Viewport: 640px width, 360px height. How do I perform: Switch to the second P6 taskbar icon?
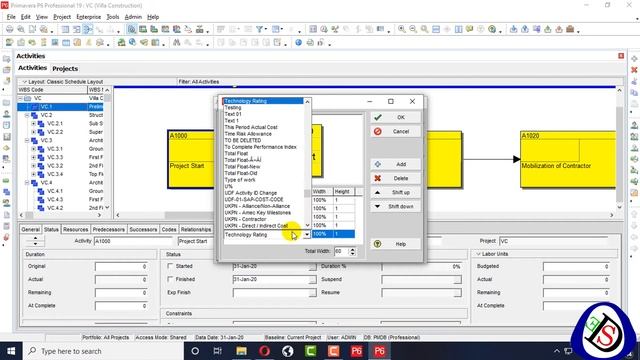[380, 351]
